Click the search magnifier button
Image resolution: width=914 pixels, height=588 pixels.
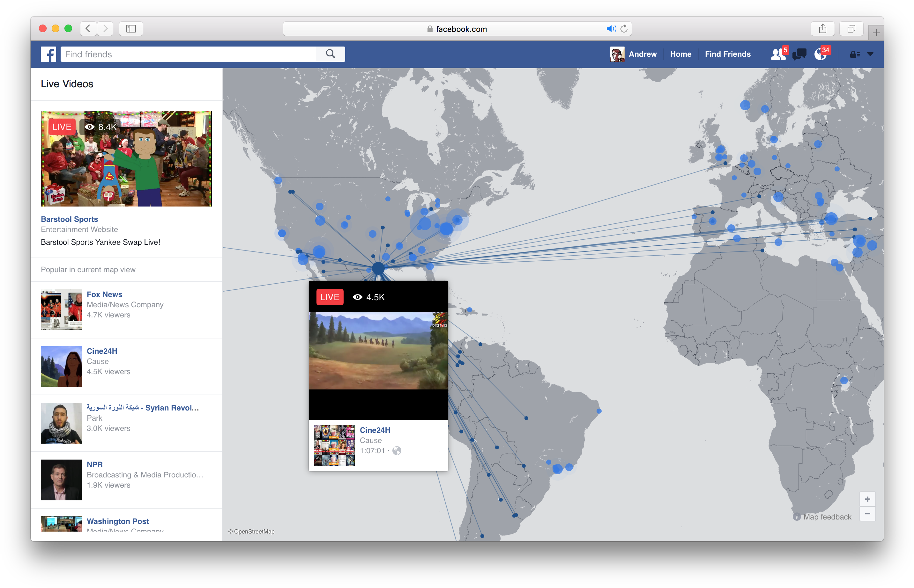click(x=331, y=54)
